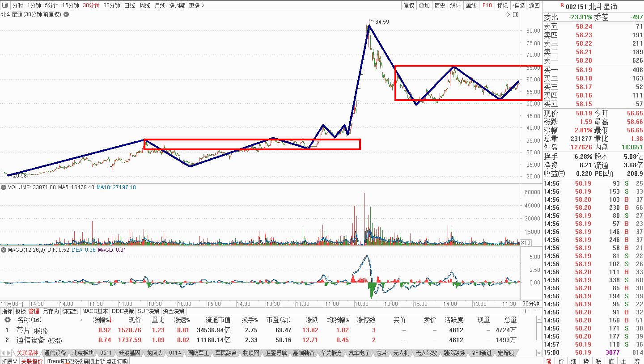This screenshot has height=364, width=644.
Task: Click the 复权 adjustment button
Action: (409, 5)
